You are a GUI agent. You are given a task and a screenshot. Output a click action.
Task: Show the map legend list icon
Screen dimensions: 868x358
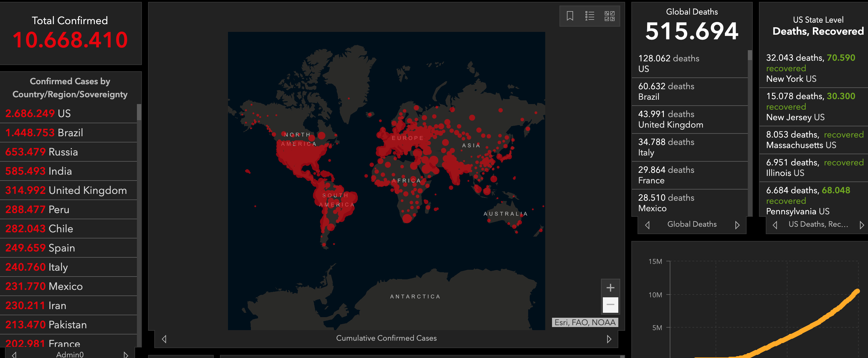pyautogui.click(x=590, y=16)
